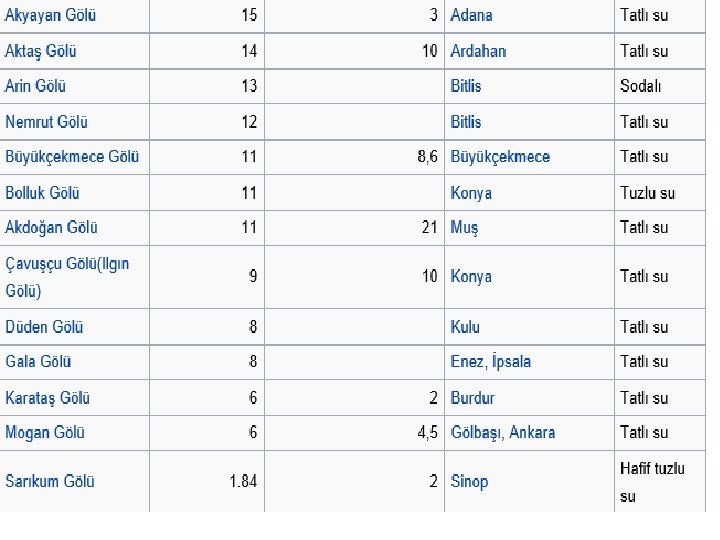This screenshot has height=540, width=720.
Task: Click the Aktaş Gölü lake link
Action: tap(41, 51)
